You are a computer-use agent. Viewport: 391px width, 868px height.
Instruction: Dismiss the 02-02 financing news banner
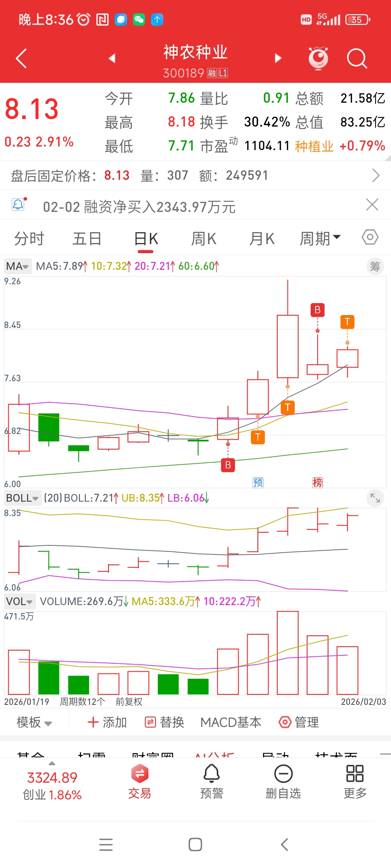tap(372, 205)
